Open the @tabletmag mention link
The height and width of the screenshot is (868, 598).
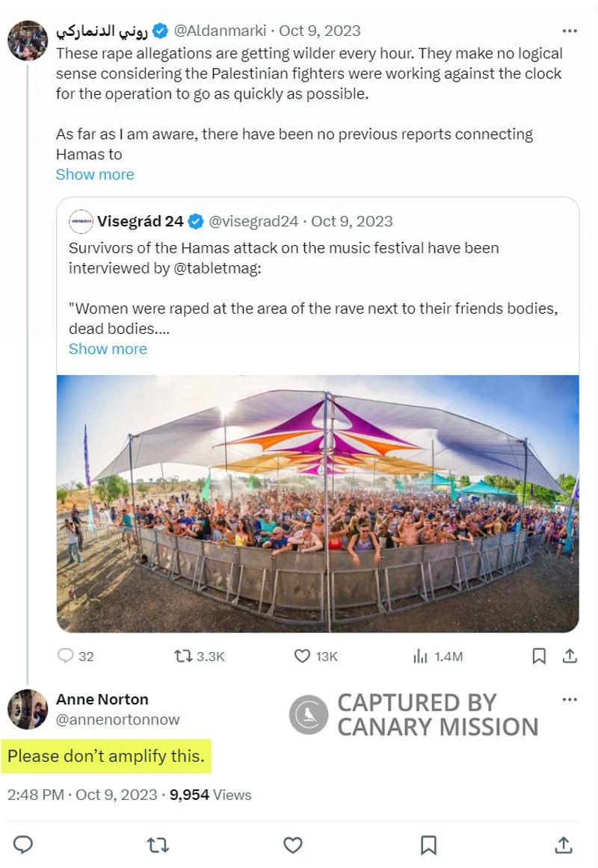[216, 267]
